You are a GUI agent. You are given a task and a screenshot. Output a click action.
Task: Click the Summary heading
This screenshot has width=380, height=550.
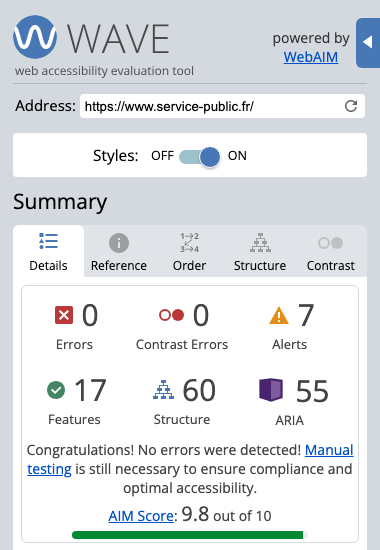(x=60, y=202)
